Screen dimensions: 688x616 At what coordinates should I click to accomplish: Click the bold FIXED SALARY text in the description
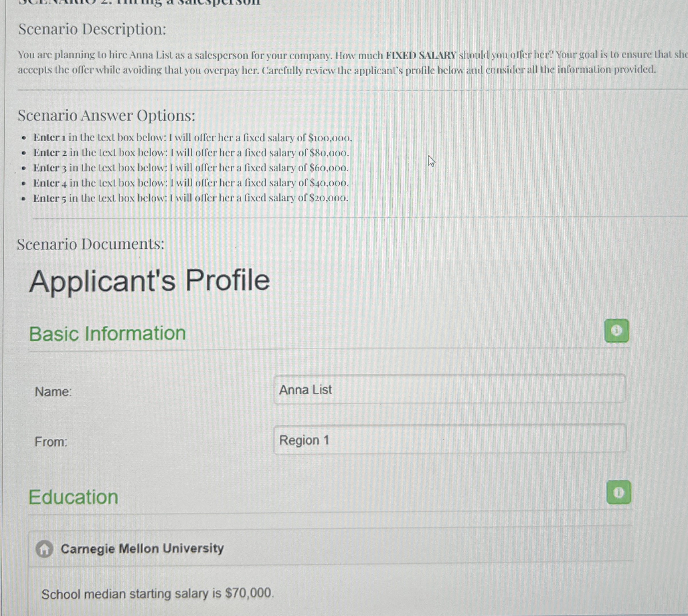point(421,56)
